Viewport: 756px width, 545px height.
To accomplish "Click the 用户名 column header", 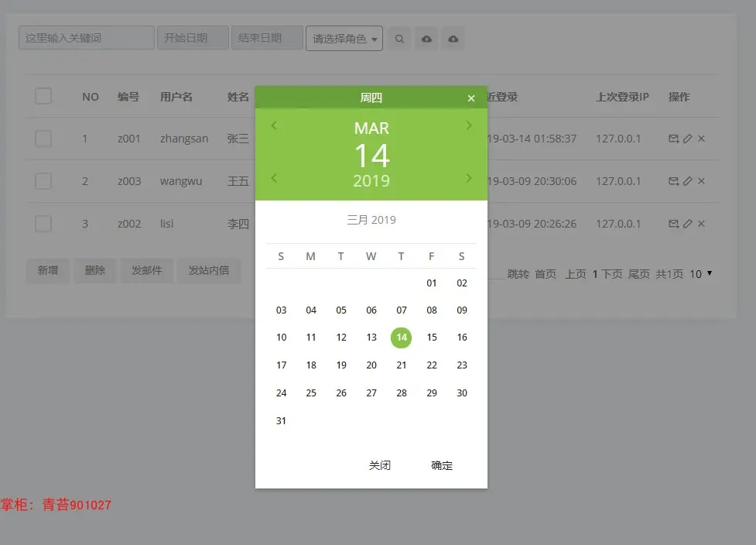I will (176, 97).
